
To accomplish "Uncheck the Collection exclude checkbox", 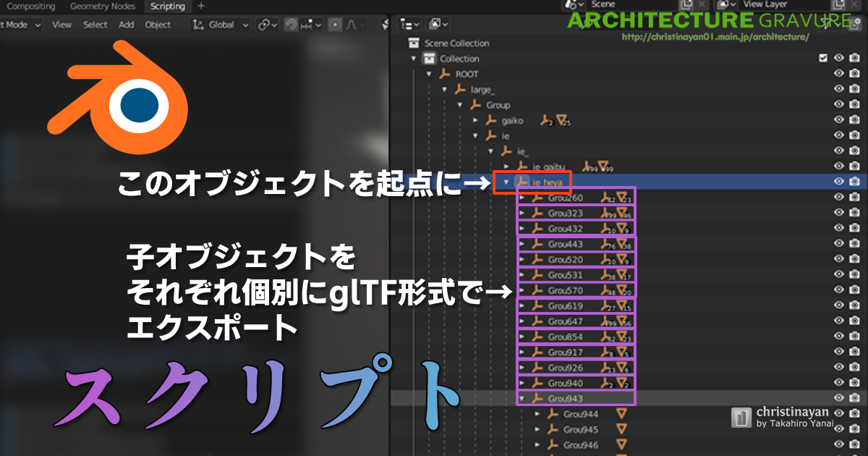I will (x=822, y=59).
